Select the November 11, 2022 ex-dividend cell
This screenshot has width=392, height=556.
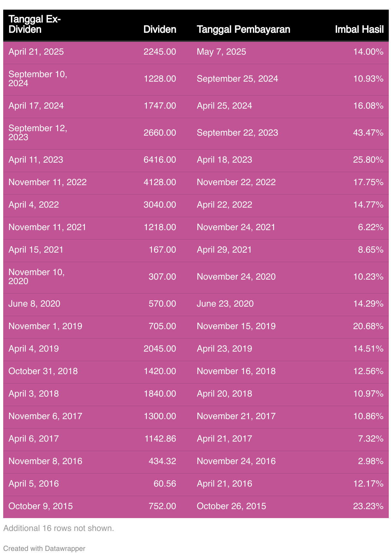48,182
